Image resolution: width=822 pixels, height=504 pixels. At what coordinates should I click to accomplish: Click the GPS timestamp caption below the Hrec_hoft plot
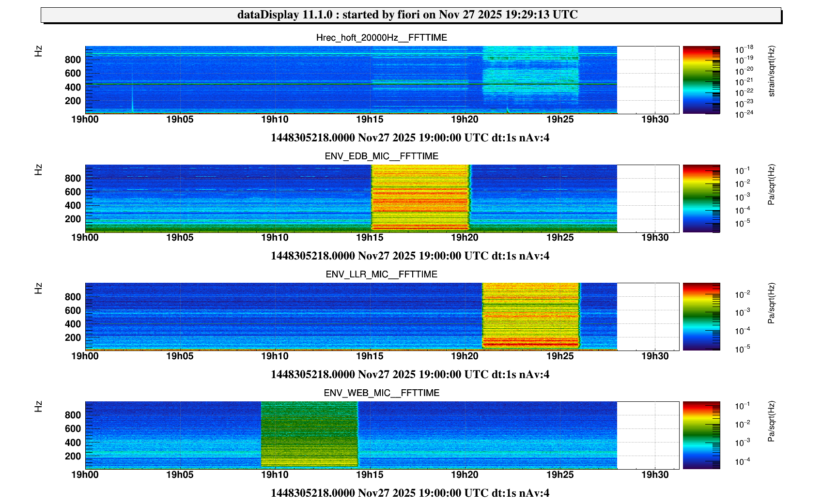[x=410, y=137]
